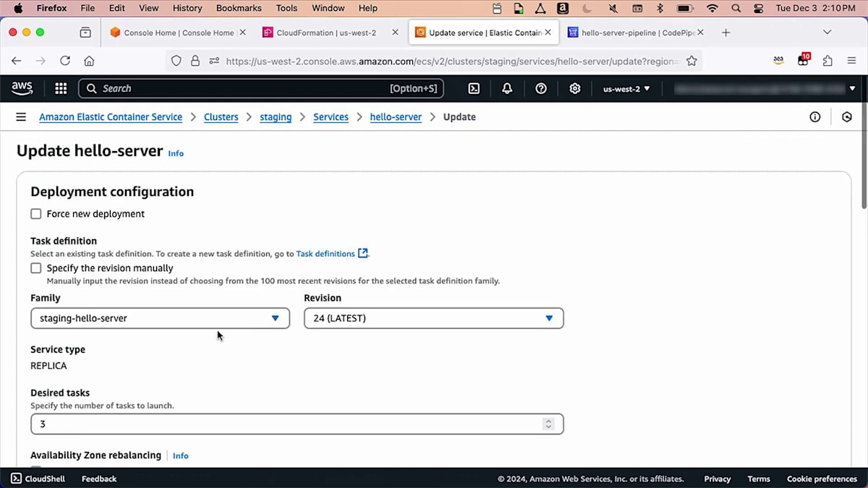Bookmark this page with star icon
Viewport: 868px width, 488px height.
(x=692, y=61)
